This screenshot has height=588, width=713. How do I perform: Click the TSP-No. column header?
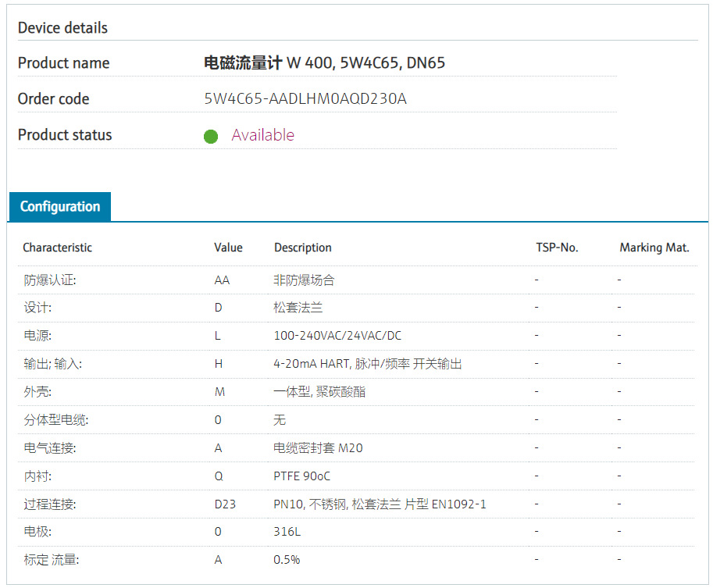(557, 248)
